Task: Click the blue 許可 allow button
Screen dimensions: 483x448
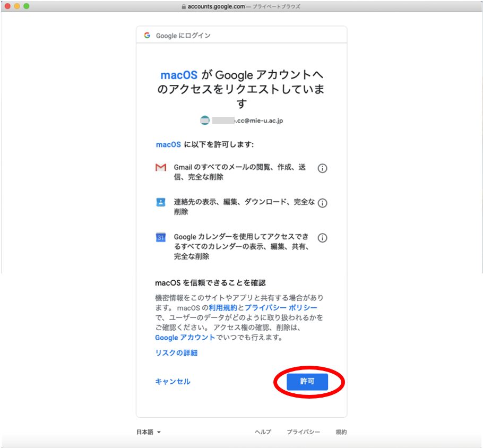Action: pyautogui.click(x=307, y=382)
